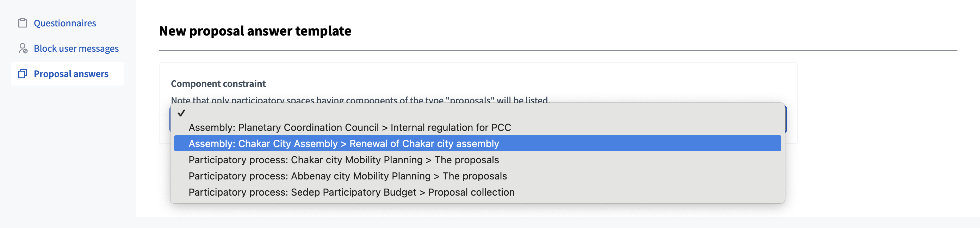Click the Component constraint field label
Image resolution: width=980 pixels, height=228 pixels.
(218, 84)
